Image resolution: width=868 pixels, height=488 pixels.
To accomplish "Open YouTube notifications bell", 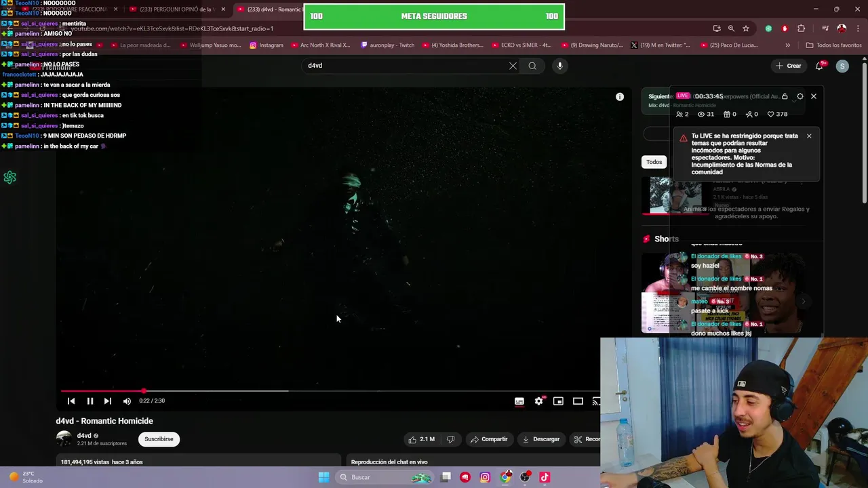I will click(x=820, y=66).
